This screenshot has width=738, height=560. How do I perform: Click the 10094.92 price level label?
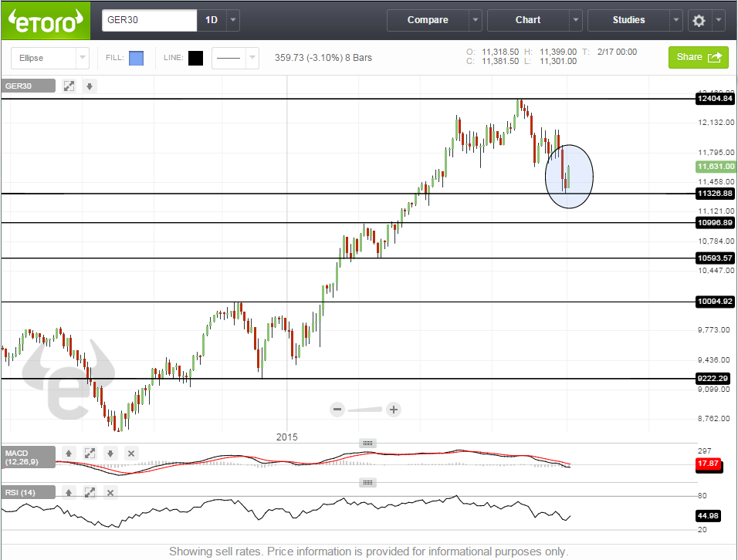pos(715,301)
